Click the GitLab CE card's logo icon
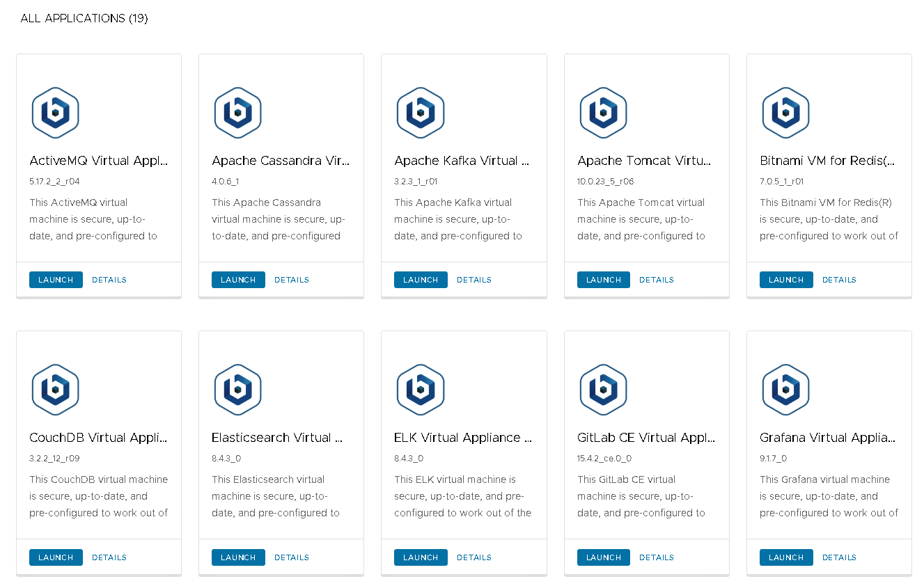The height and width of the screenshot is (579, 924). pos(603,390)
